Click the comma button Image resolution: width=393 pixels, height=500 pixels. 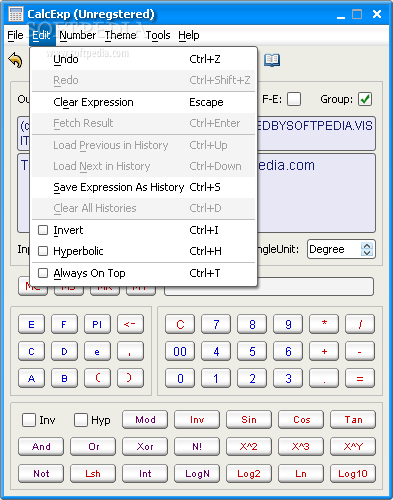[x=130, y=352]
